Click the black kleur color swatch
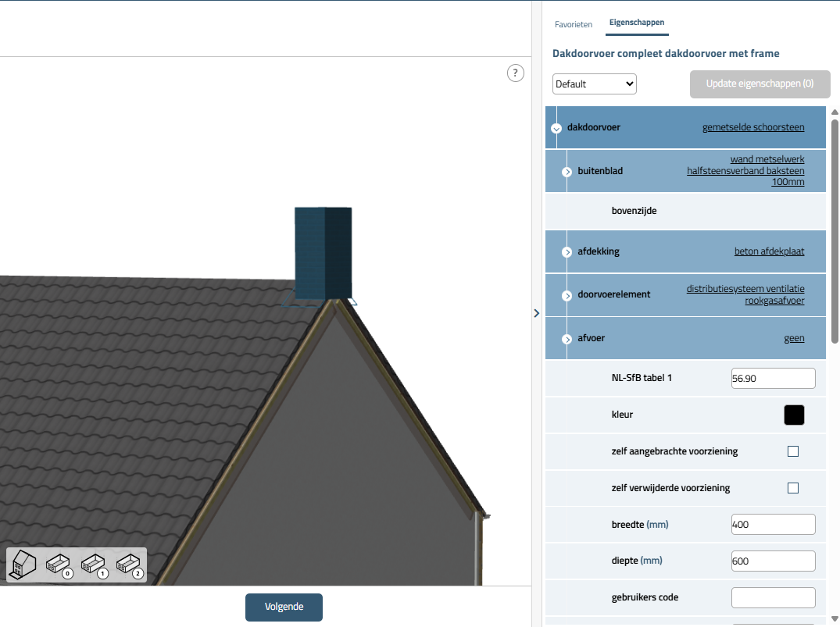This screenshot has height=627, width=840. pos(794,415)
